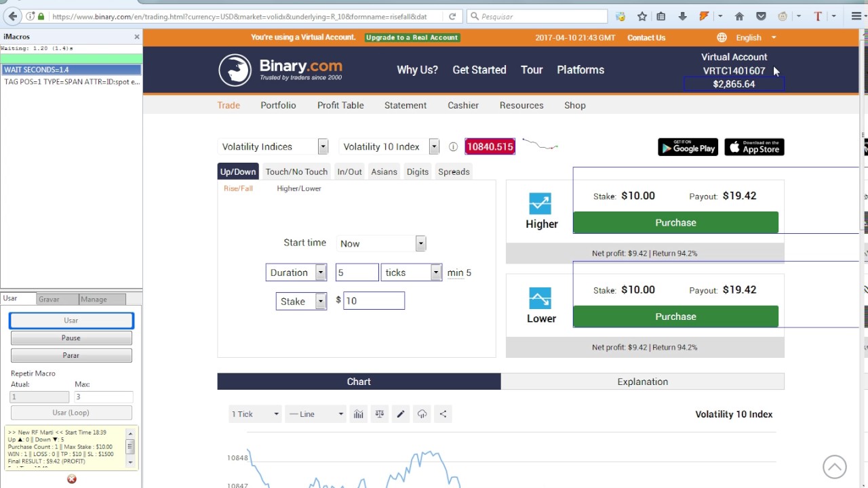The image size is (868, 488).
Task: Open the Cashier menu item
Action: (x=463, y=105)
